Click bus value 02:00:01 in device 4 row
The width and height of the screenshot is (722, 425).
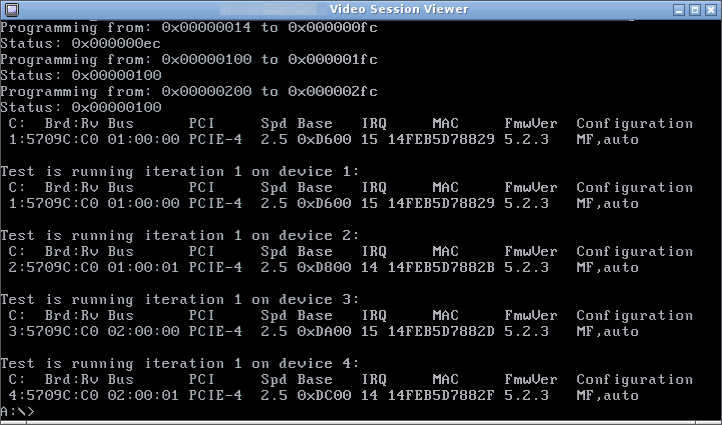(144, 395)
